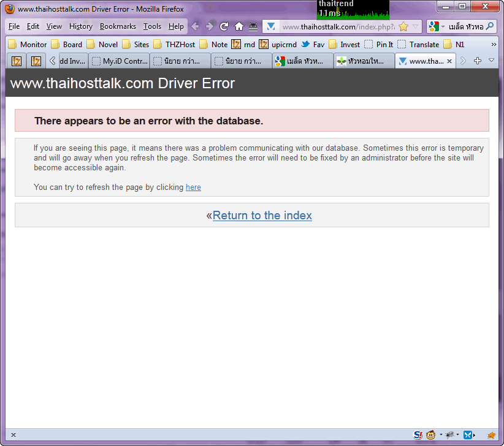Bookmark this page with the star
The width and height of the screenshot is (504, 446).
(403, 26)
